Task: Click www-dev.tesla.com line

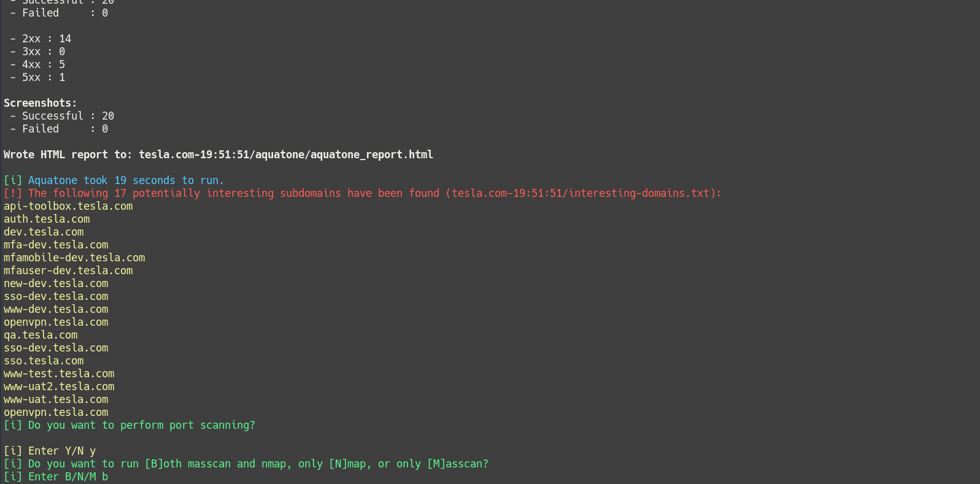Action: coord(56,309)
